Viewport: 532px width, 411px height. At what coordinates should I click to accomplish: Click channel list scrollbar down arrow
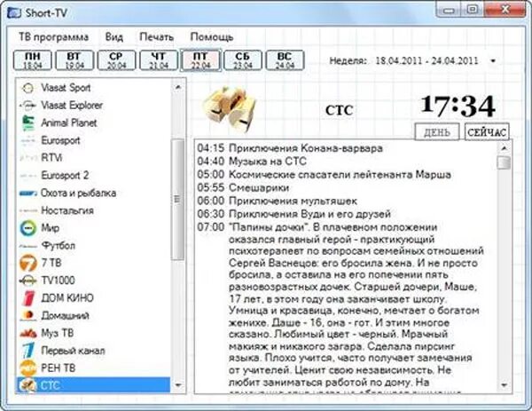178,385
